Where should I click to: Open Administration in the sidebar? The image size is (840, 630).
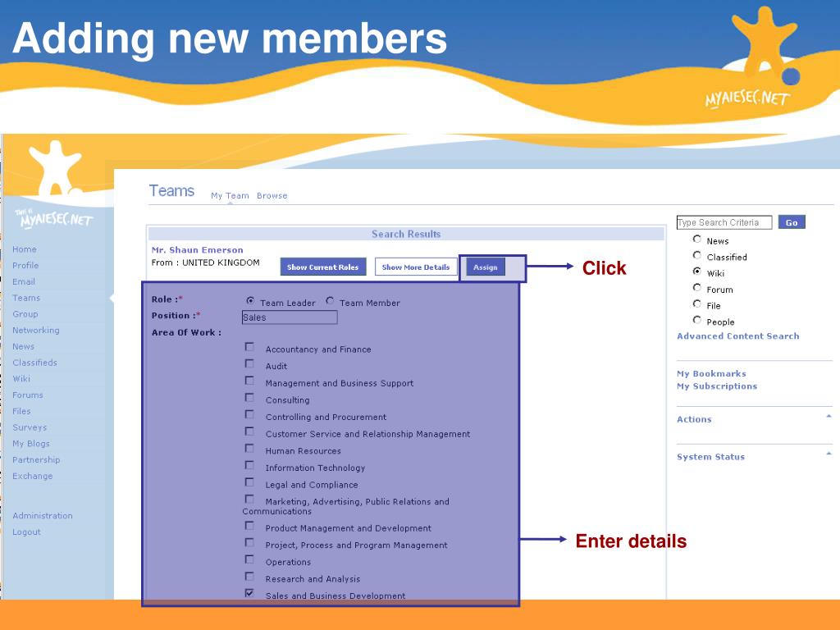43,516
